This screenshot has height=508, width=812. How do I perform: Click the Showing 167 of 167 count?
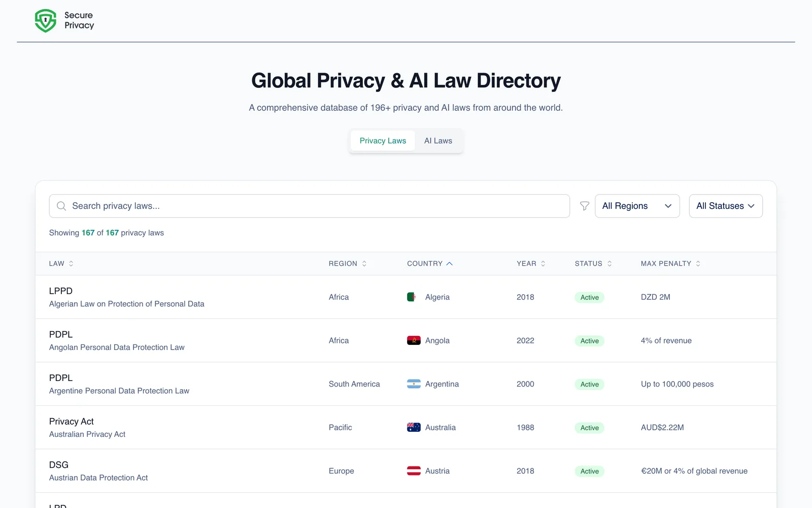[107, 233]
